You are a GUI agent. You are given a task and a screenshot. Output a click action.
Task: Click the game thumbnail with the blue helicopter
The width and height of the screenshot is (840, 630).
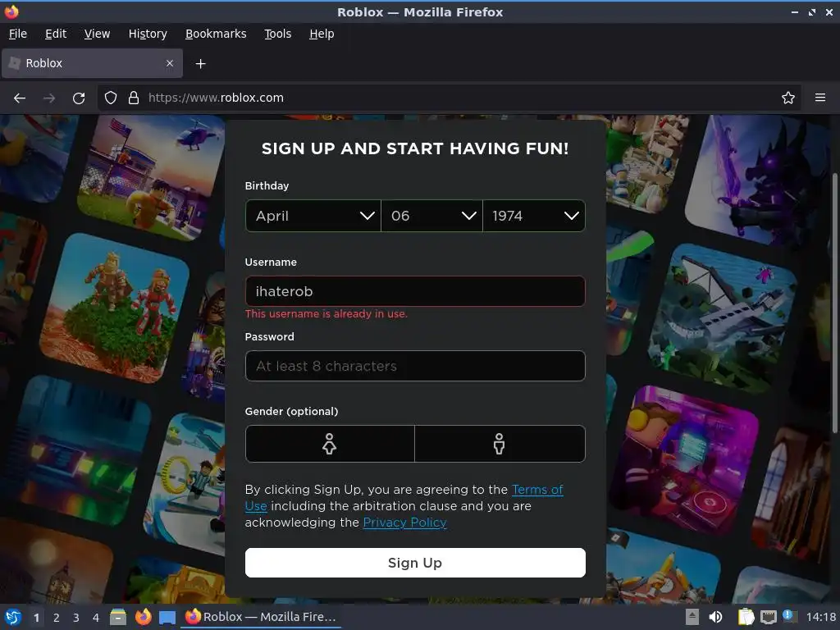tap(151, 177)
